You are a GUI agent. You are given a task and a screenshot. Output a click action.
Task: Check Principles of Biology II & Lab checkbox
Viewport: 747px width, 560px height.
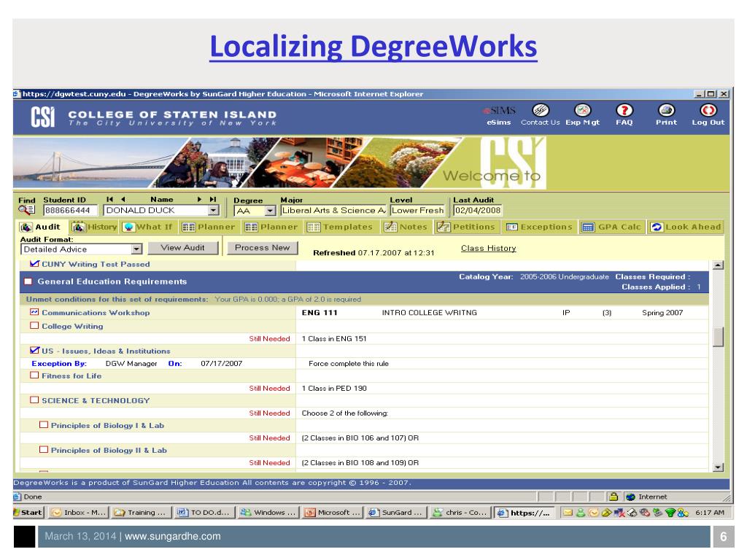tap(44, 449)
